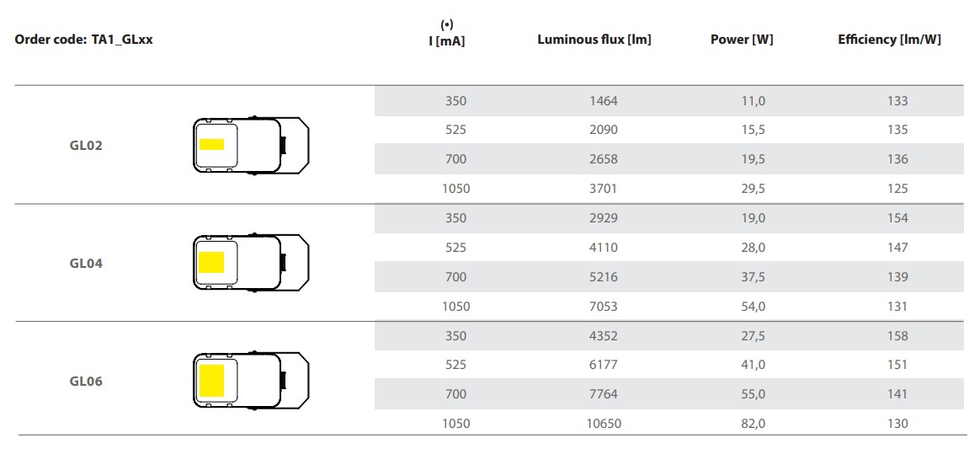Click the Efficiency [lm/W] column header
This screenshot has width=980, height=454.
coord(889,40)
